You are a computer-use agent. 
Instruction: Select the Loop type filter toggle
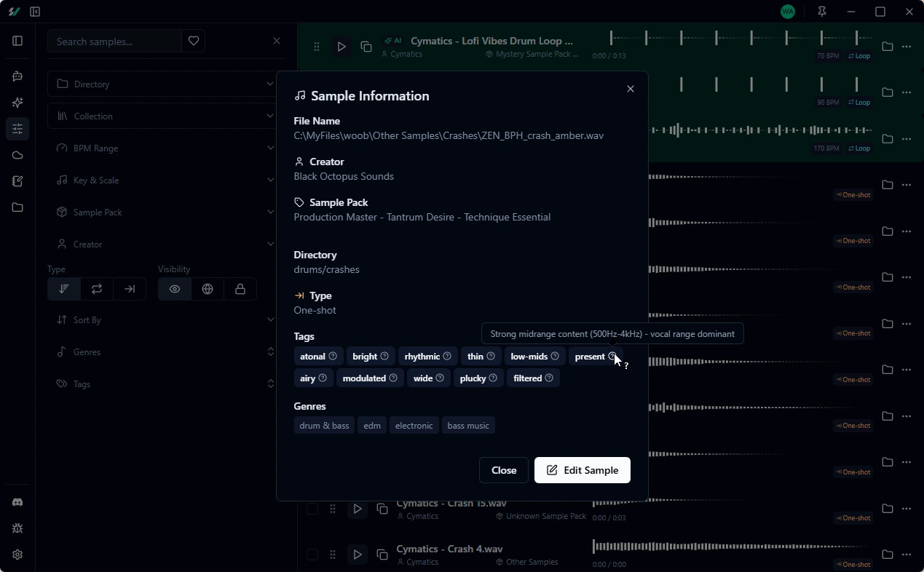click(x=97, y=289)
